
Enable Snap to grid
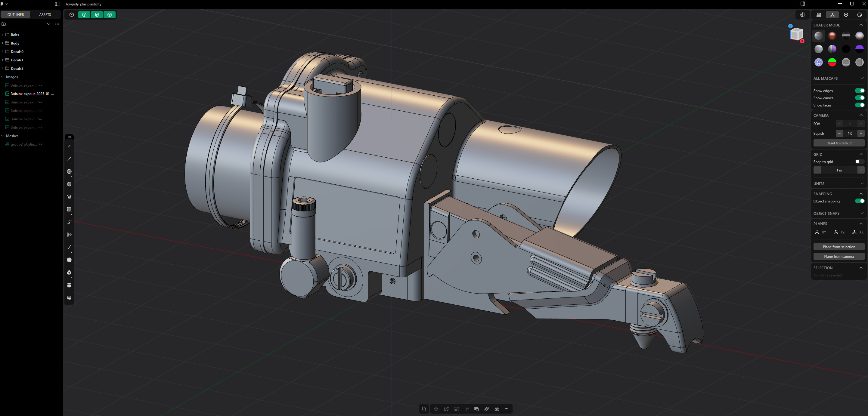coord(860,162)
